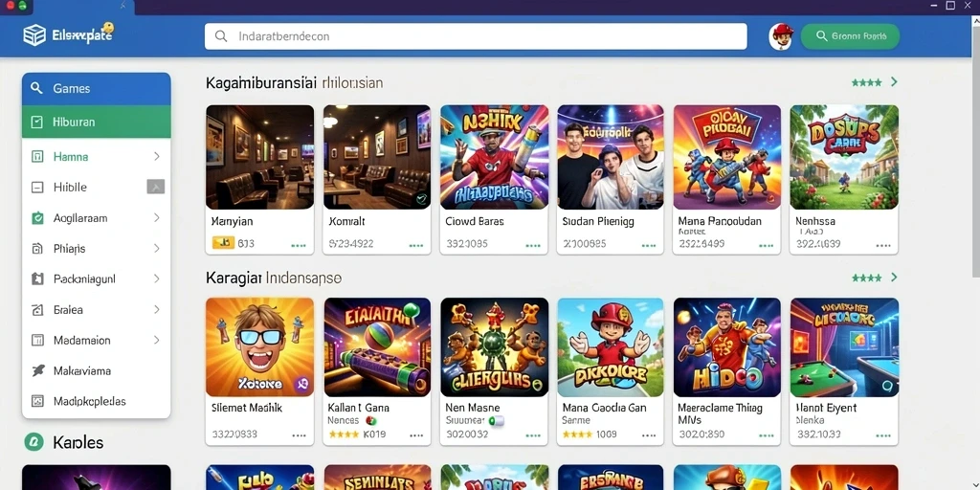Click the icon beside Madpkopledas
Screen dimensions: 980x490
click(x=37, y=401)
